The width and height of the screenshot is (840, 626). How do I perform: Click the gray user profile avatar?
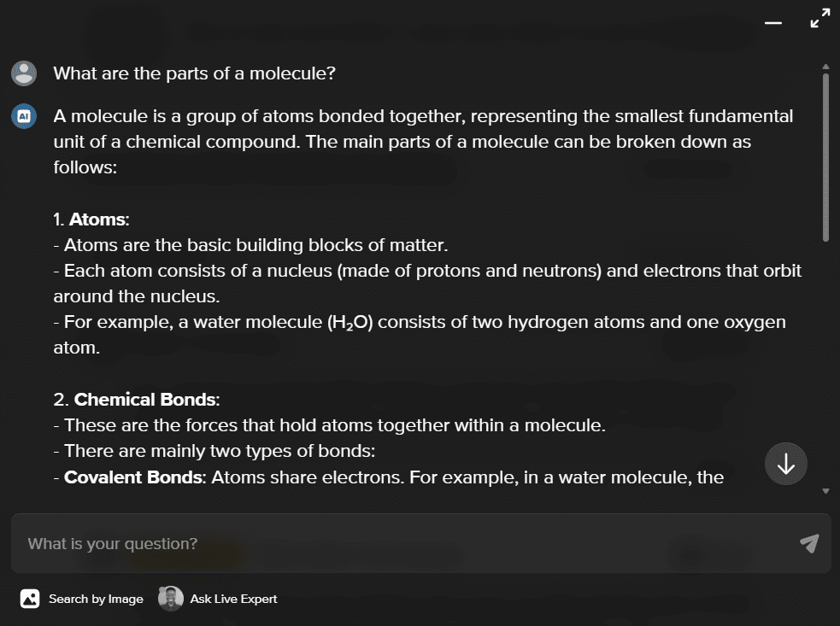pos(24,73)
